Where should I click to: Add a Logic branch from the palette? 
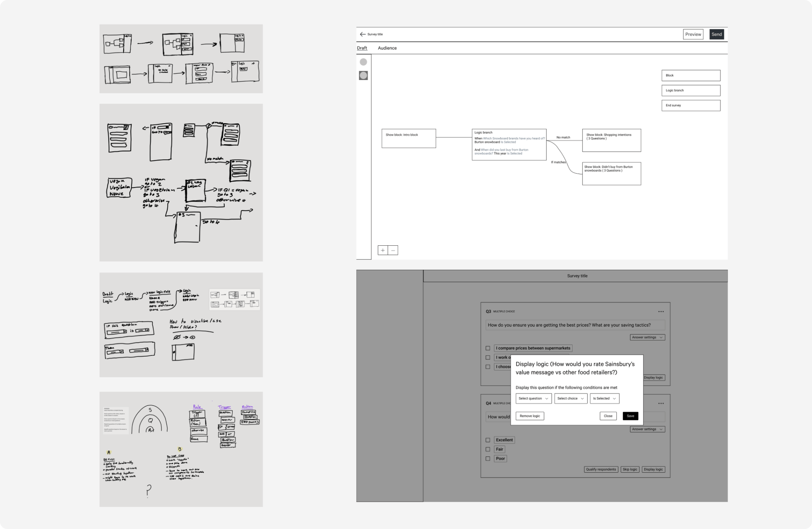[691, 90]
